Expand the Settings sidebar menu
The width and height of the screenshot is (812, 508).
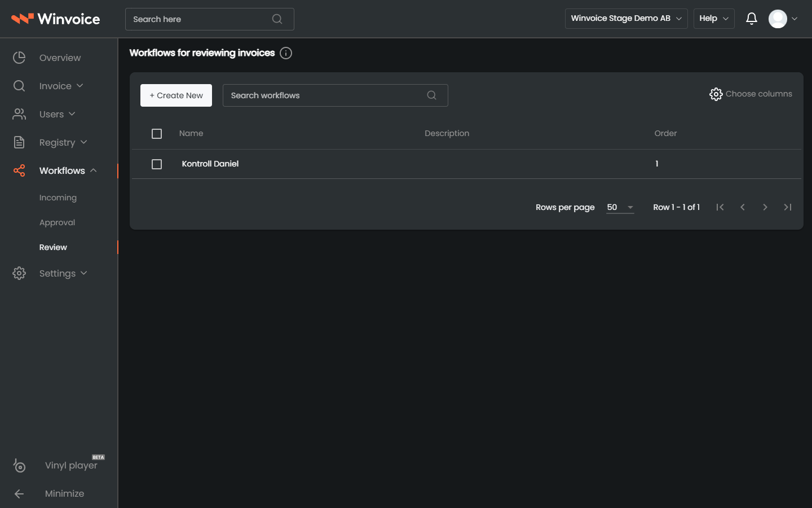(x=83, y=273)
